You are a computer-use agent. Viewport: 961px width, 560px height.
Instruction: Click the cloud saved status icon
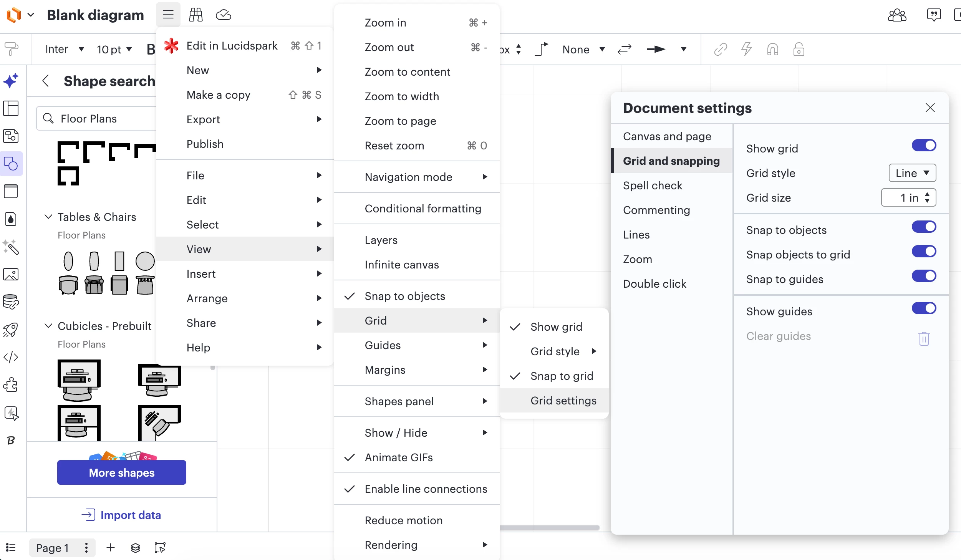(x=223, y=15)
